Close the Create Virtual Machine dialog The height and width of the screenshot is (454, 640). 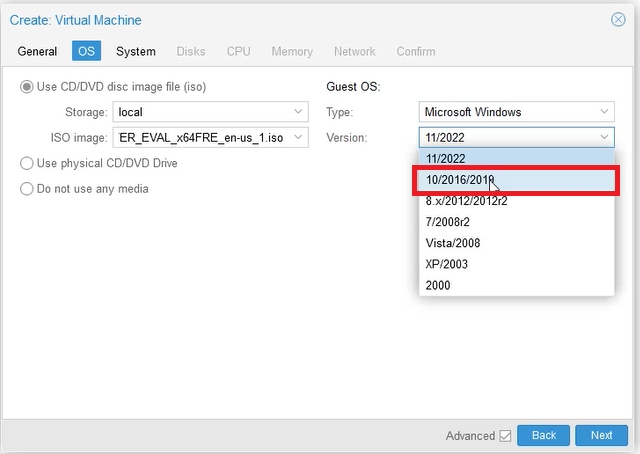[618, 19]
